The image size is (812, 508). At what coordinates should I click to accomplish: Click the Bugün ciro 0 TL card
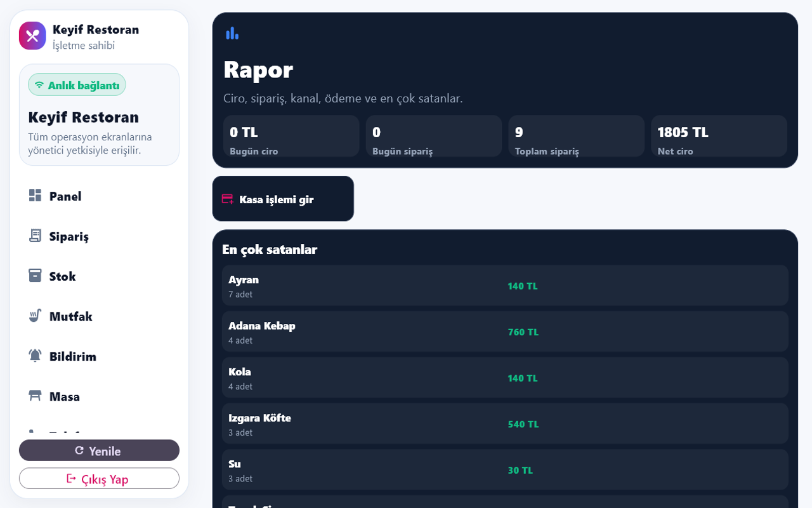point(291,136)
